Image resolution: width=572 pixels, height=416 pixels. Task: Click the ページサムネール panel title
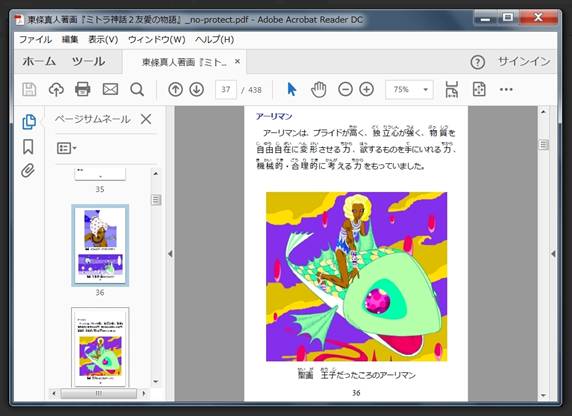(x=93, y=119)
